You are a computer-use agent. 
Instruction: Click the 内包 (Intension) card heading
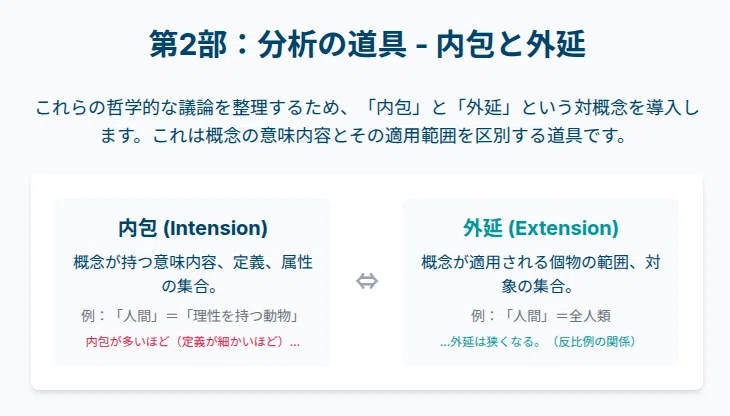193,228
